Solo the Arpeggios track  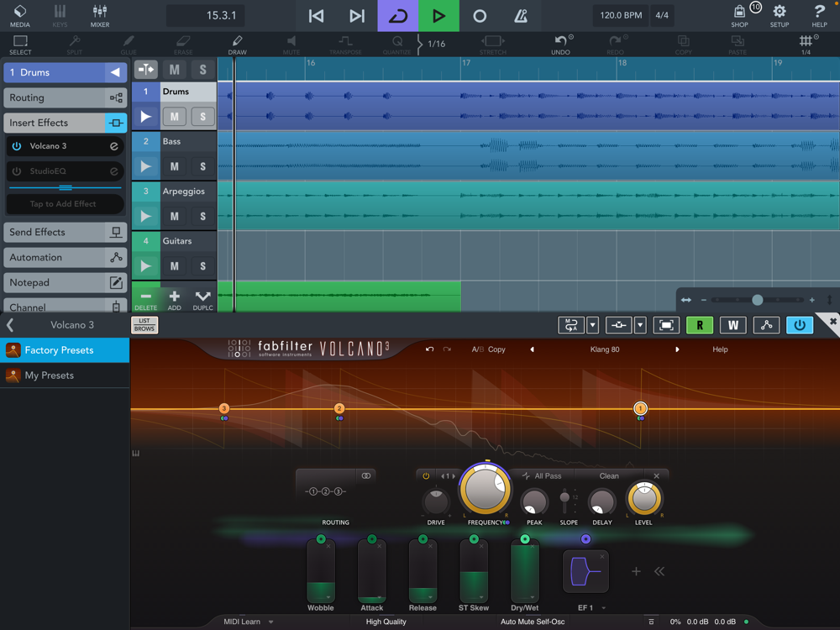202,216
